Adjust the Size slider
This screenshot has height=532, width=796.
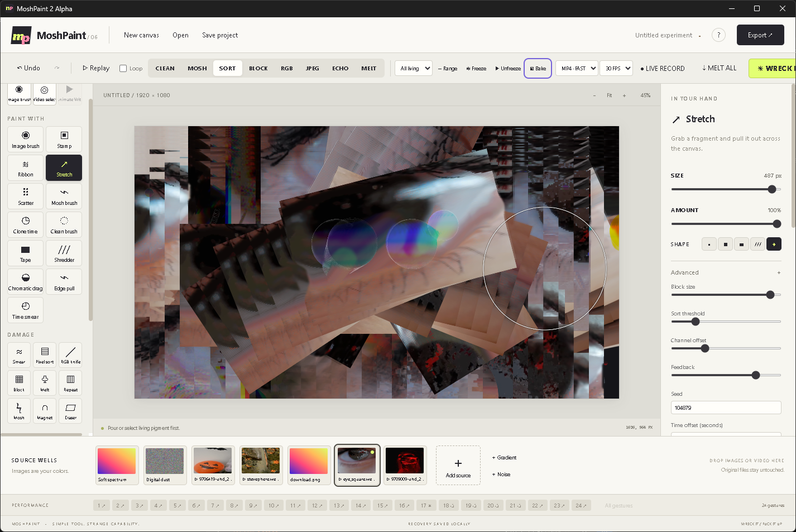click(726, 189)
